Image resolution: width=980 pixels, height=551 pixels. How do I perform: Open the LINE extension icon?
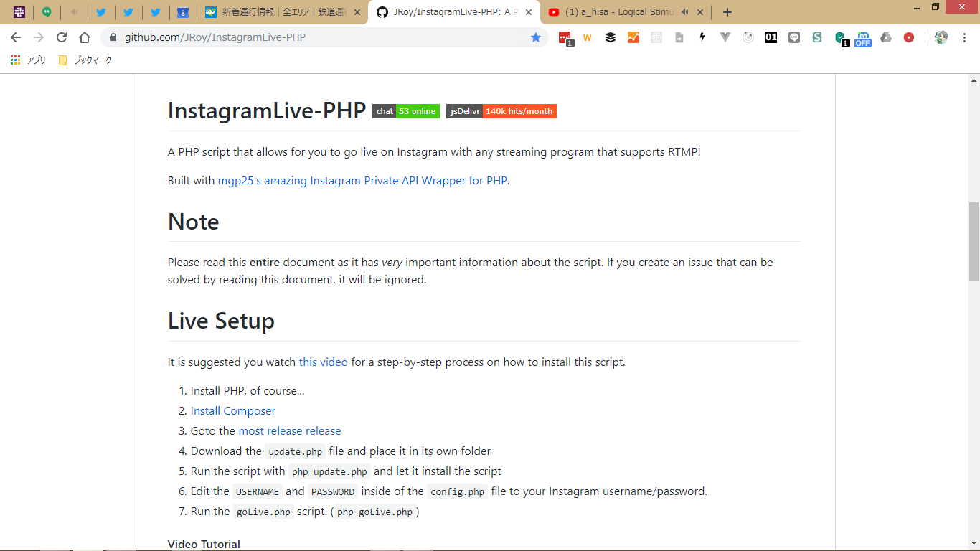point(794,37)
